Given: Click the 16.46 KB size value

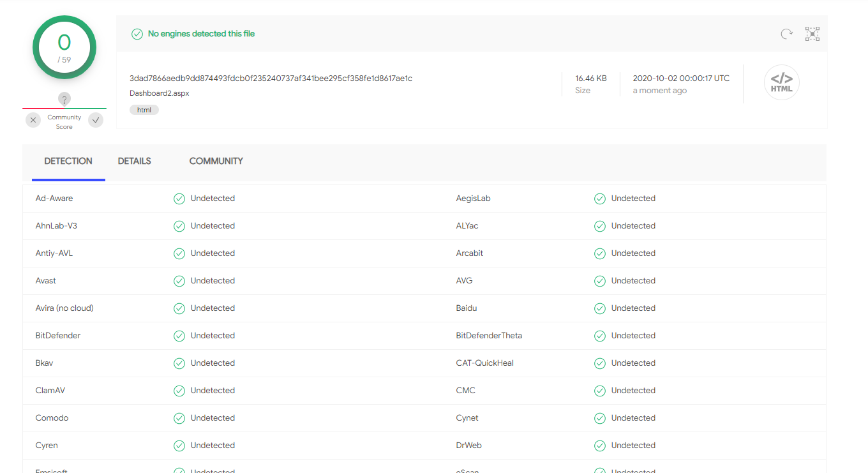Looking at the screenshot, I should (x=591, y=79).
